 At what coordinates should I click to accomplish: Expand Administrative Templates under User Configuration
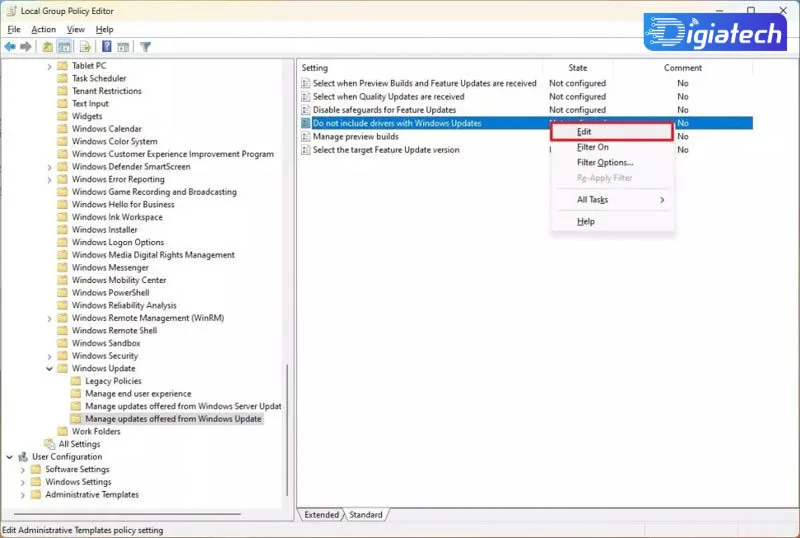click(x=22, y=495)
